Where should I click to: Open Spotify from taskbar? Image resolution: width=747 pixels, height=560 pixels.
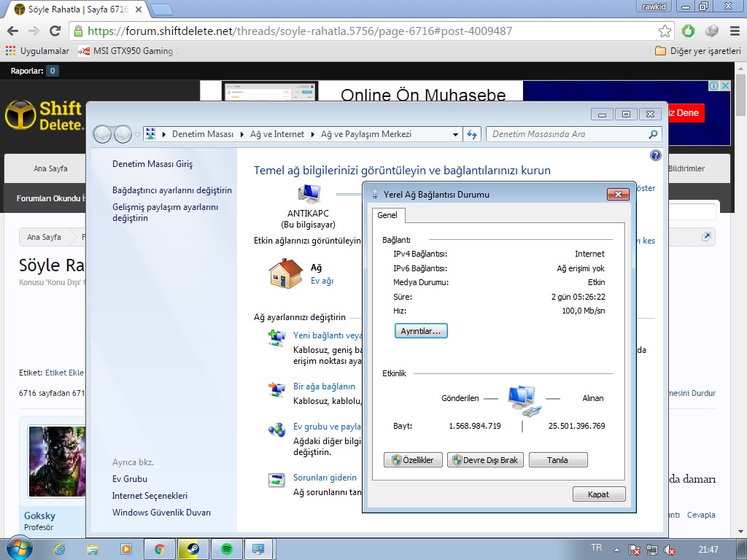click(227, 549)
